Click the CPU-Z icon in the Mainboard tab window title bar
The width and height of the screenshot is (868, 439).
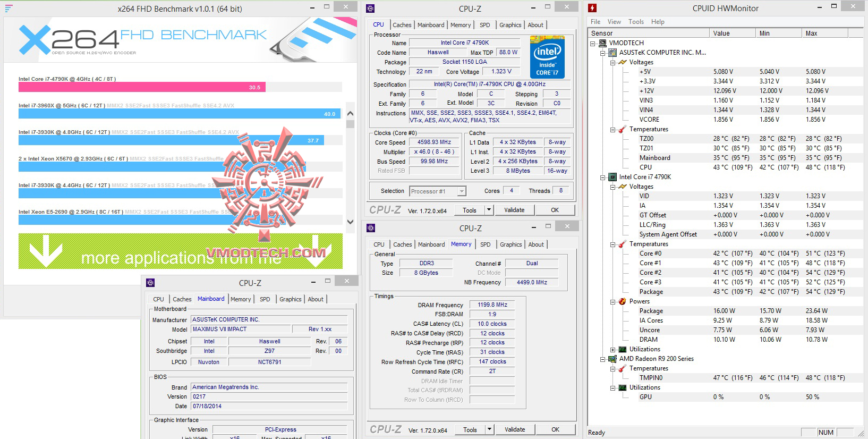pyautogui.click(x=150, y=283)
